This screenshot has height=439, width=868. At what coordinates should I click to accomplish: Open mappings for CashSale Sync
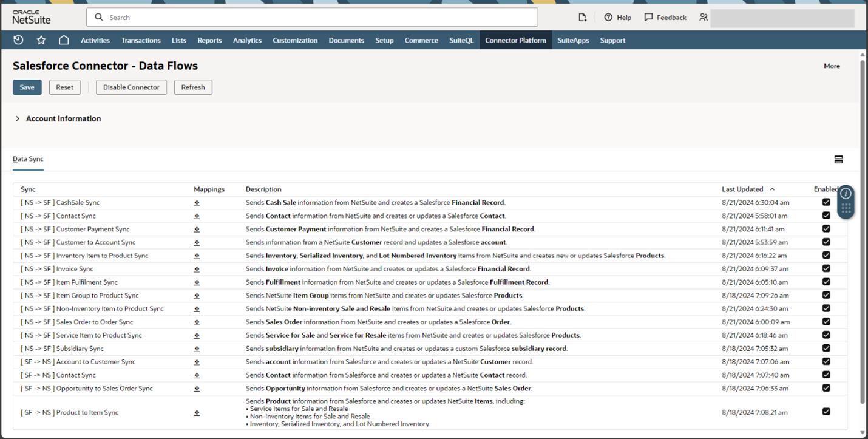click(x=197, y=203)
